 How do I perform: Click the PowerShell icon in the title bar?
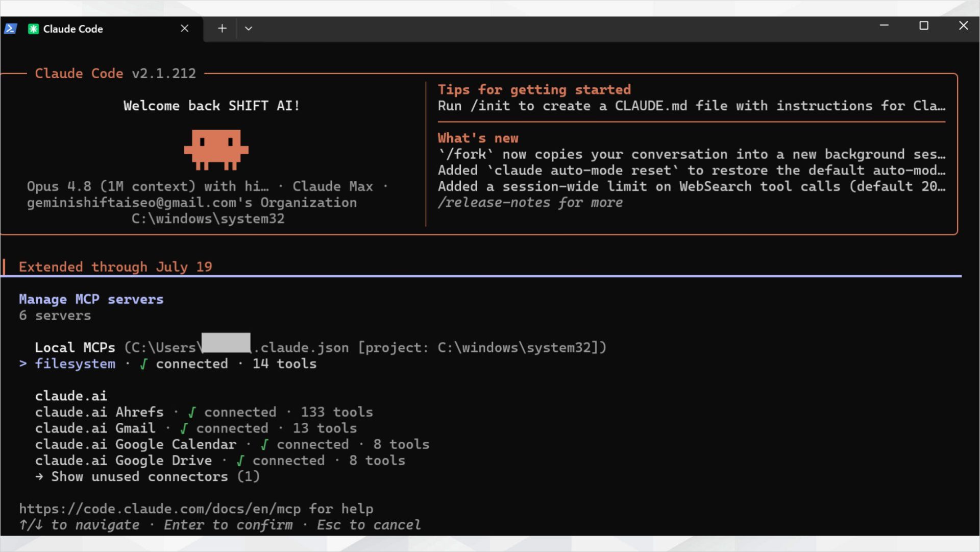tap(11, 29)
